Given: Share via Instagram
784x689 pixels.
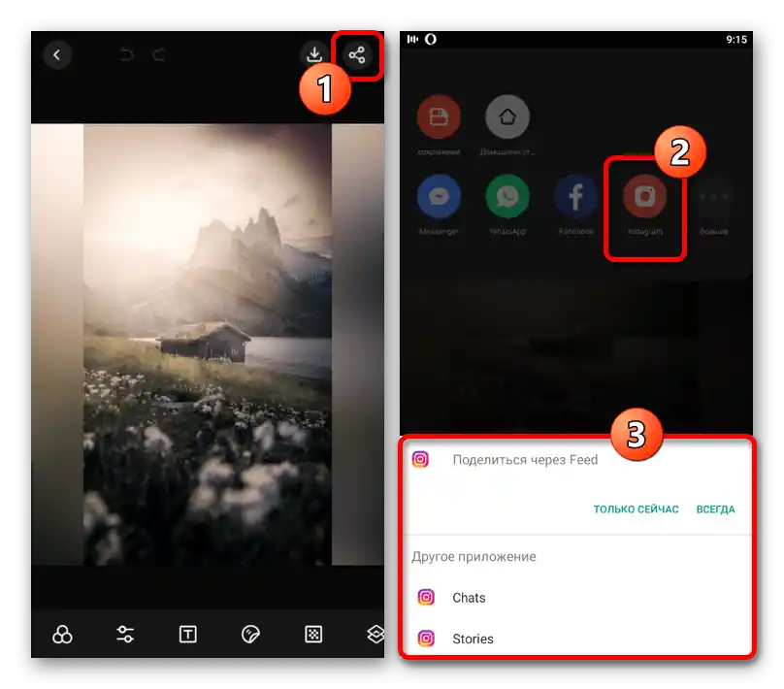Looking at the screenshot, I should click(645, 196).
